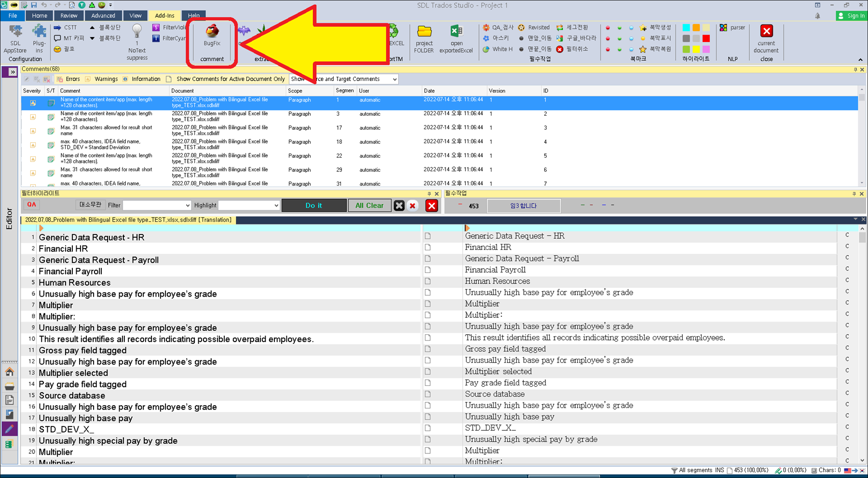This screenshot has width=868, height=478.
Task: Switch to the View ribbon tab
Action: pos(136,15)
